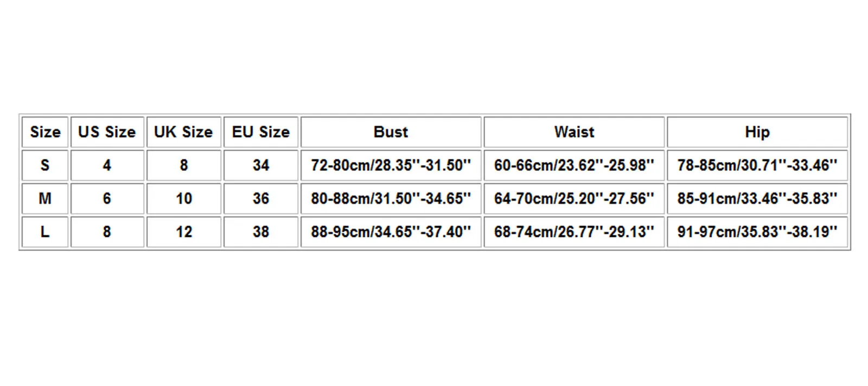868x386 pixels.
Task: Select the 91-97cm hip measurement cell
Action: 757,231
